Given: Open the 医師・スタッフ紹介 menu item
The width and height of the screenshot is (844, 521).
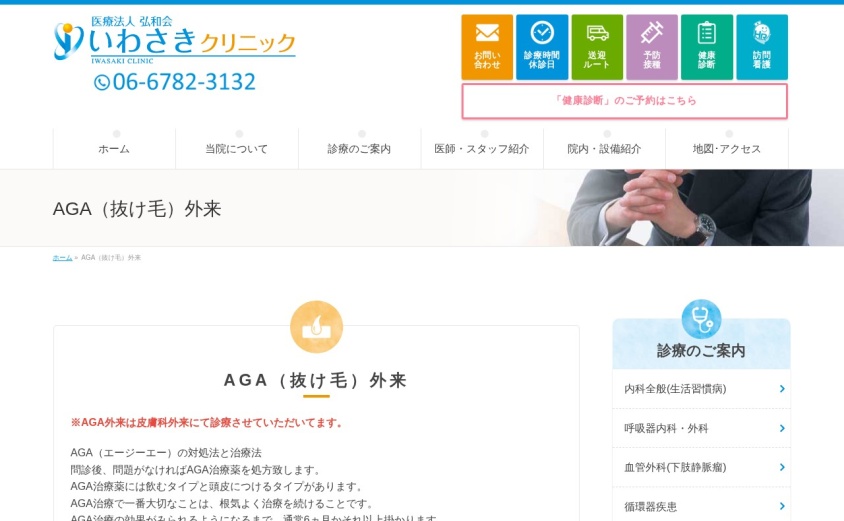Looking at the screenshot, I should pos(482,149).
